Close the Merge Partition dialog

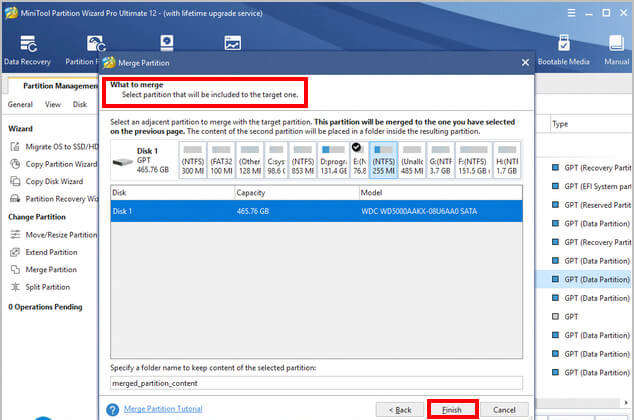coord(525,63)
